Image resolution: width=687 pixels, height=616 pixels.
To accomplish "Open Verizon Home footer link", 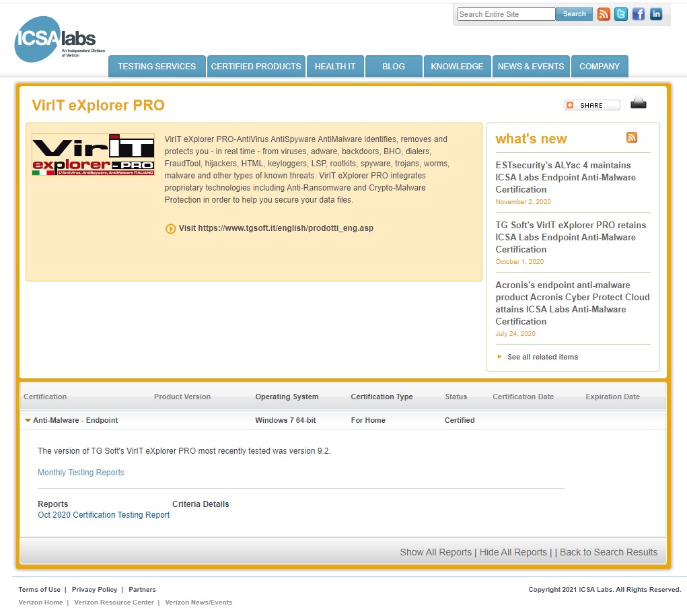I will pyautogui.click(x=40, y=602).
